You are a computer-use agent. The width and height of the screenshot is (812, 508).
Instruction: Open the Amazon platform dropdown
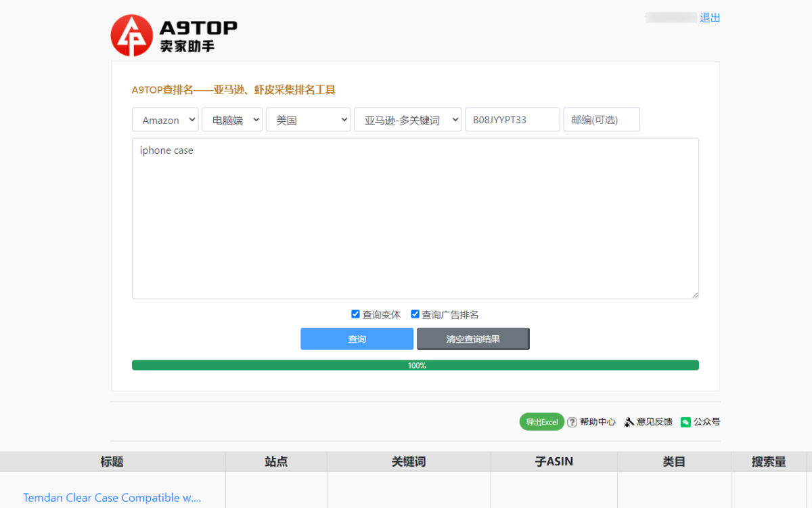click(165, 120)
